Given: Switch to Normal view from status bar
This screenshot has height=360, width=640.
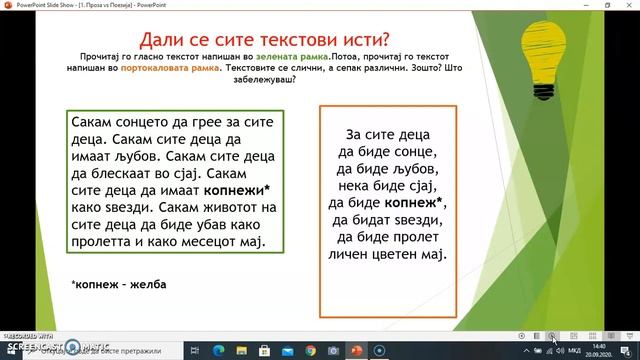Looking at the screenshot, I should point(573,336).
